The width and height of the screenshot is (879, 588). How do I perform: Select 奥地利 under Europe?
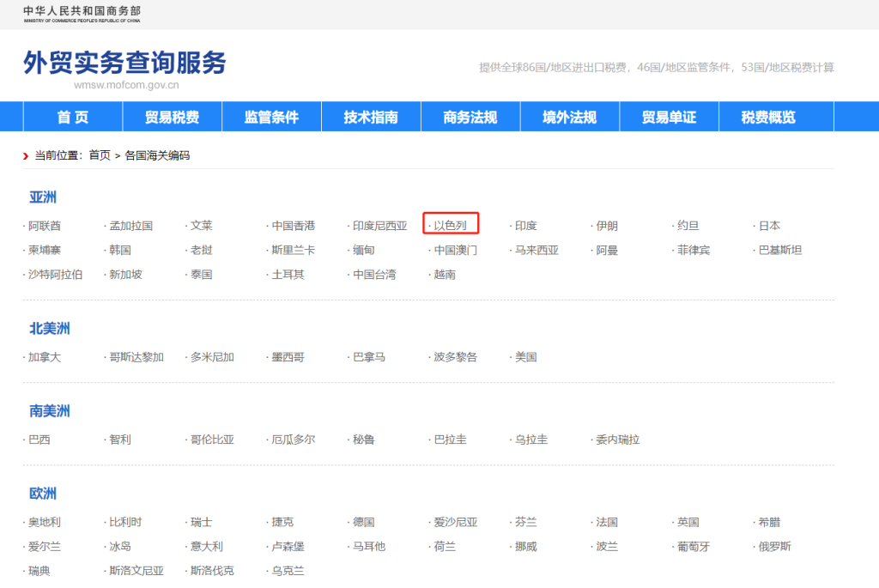tap(45, 522)
